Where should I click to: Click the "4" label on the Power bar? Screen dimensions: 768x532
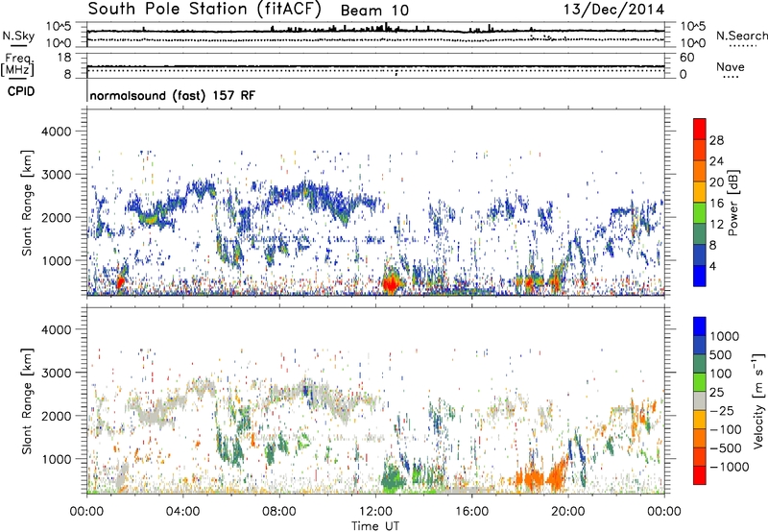(x=713, y=267)
